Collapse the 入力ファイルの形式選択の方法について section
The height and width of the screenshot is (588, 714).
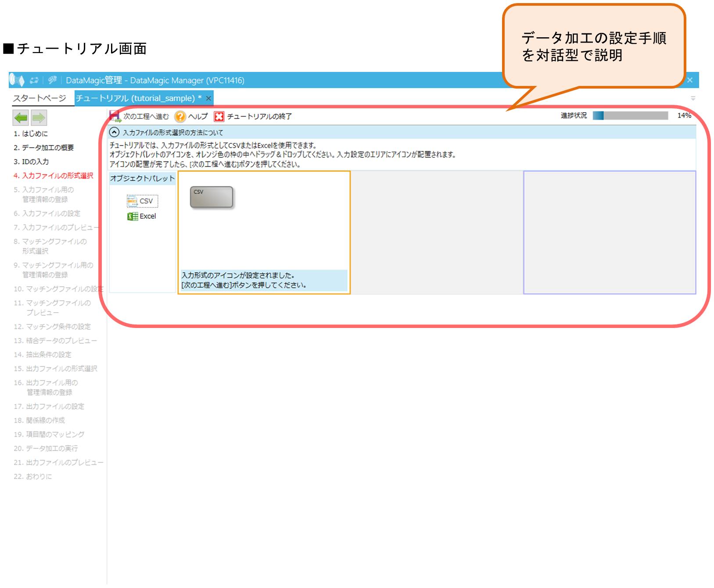click(114, 132)
